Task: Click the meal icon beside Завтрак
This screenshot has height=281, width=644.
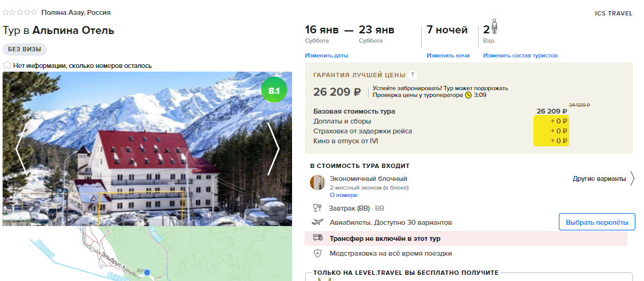Action: [317, 208]
